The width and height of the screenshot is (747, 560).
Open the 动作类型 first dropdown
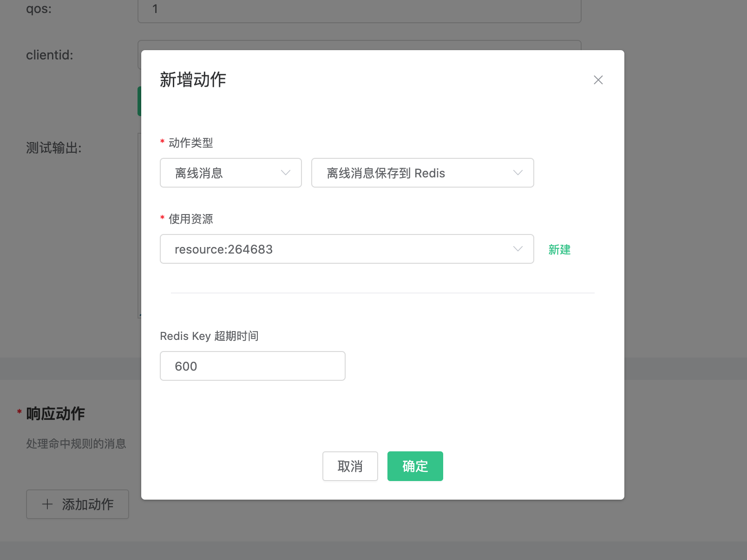pos(230,173)
